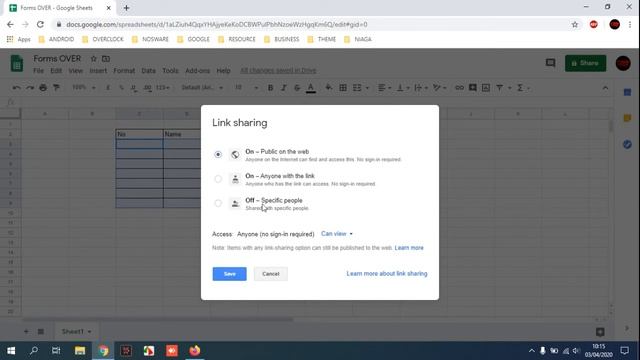Screen dimensions: 640x360
Task: Open the Can view access dropdown
Action: (x=337, y=234)
